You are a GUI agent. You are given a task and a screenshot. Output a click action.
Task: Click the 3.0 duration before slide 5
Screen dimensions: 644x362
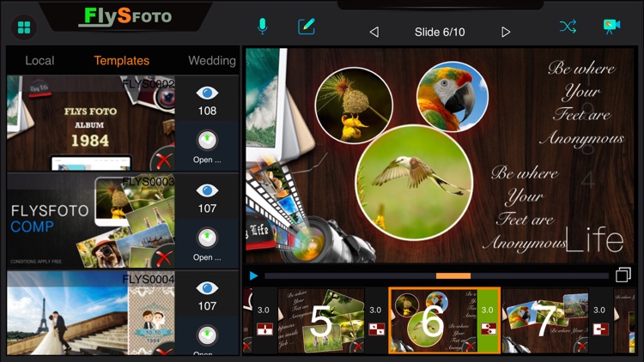tap(264, 310)
